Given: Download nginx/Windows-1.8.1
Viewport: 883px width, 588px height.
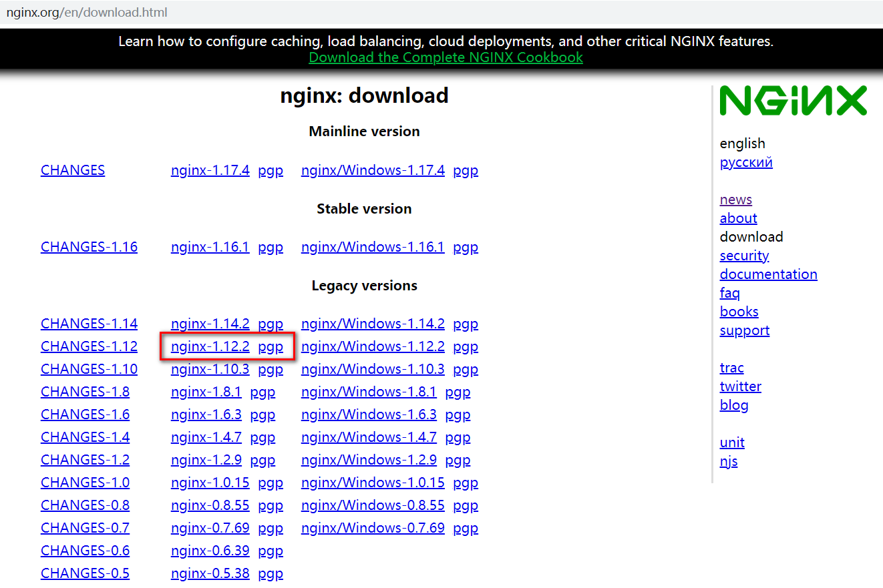Looking at the screenshot, I should tap(369, 392).
